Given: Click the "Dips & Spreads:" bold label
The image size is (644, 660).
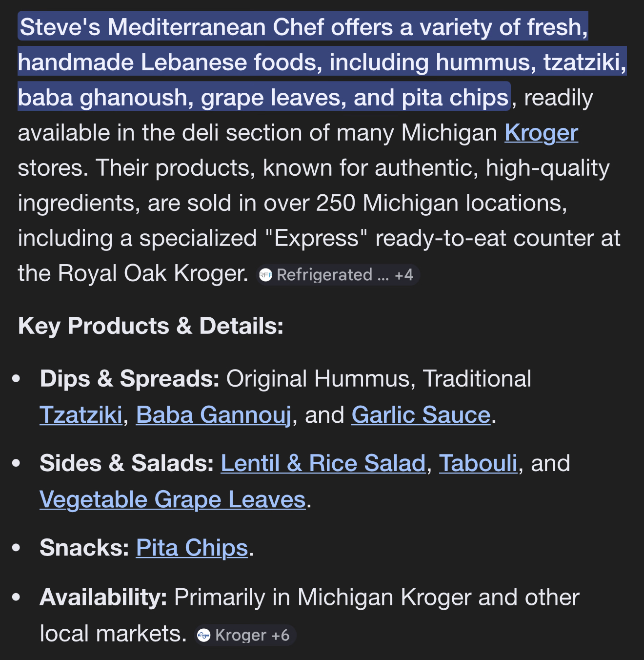Looking at the screenshot, I should [x=129, y=379].
